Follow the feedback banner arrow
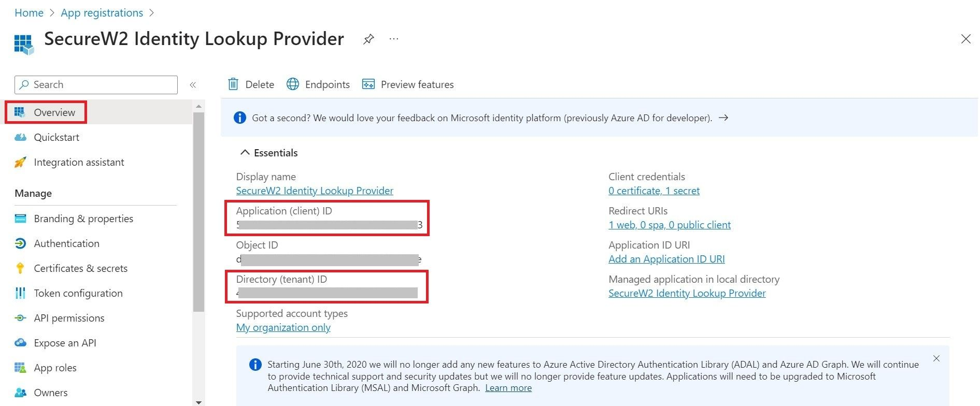 (x=723, y=118)
